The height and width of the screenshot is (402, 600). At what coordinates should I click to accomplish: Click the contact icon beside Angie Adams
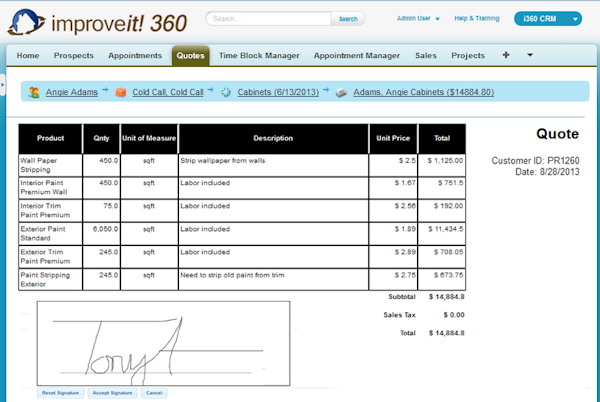(x=34, y=92)
